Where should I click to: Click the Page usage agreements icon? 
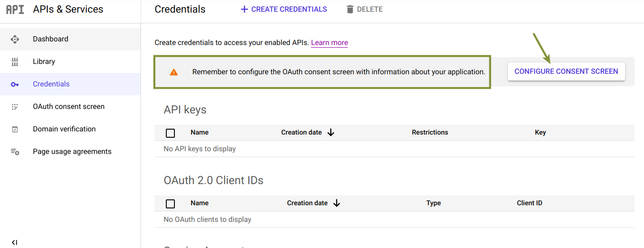(x=15, y=152)
